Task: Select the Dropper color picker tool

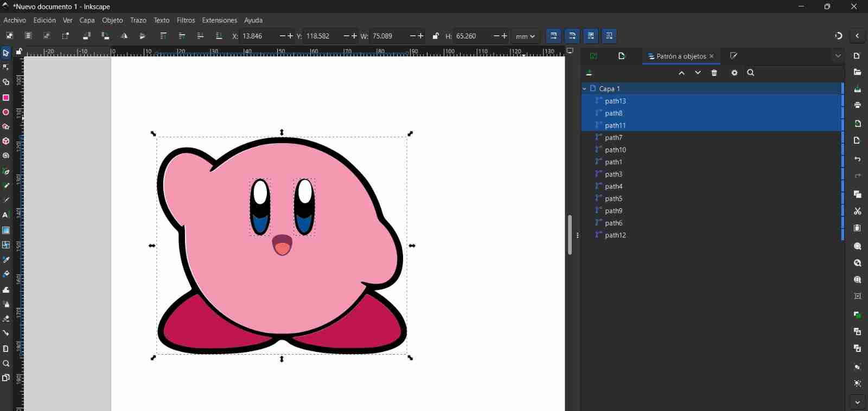Action: [6, 260]
